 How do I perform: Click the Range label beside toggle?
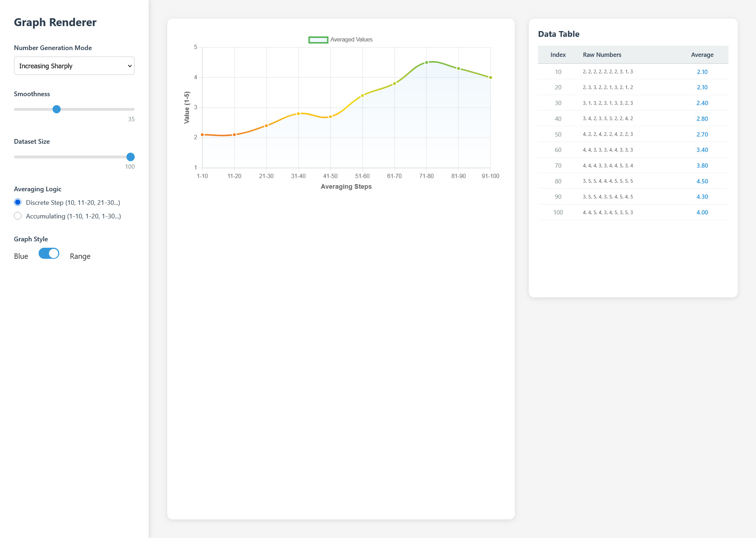tap(80, 256)
